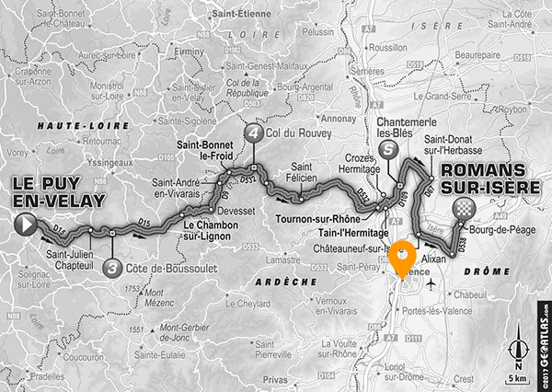Click the ROMANS SUR-ISÈRE title label
Viewport: 552px width, 392px height.
point(490,179)
